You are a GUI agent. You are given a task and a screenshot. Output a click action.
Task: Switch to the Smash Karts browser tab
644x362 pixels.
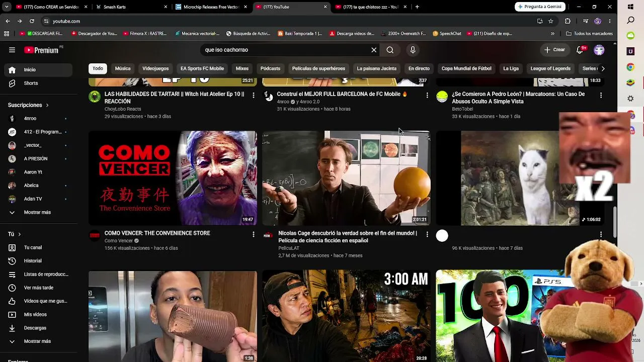(x=132, y=7)
